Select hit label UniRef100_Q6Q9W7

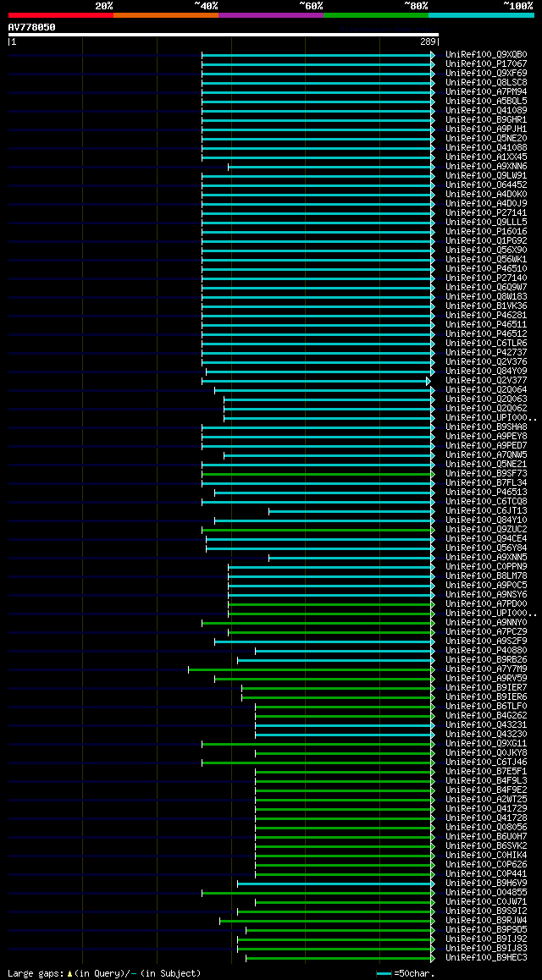(486, 288)
